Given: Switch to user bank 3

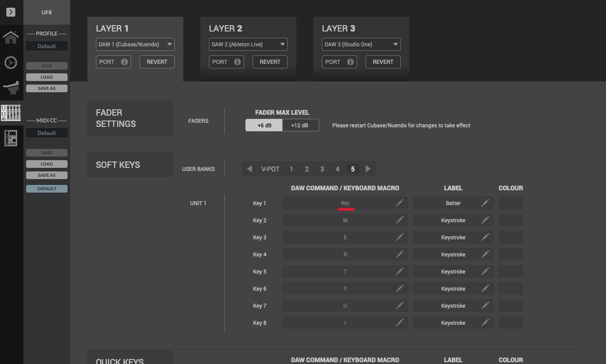Looking at the screenshot, I should point(322,169).
